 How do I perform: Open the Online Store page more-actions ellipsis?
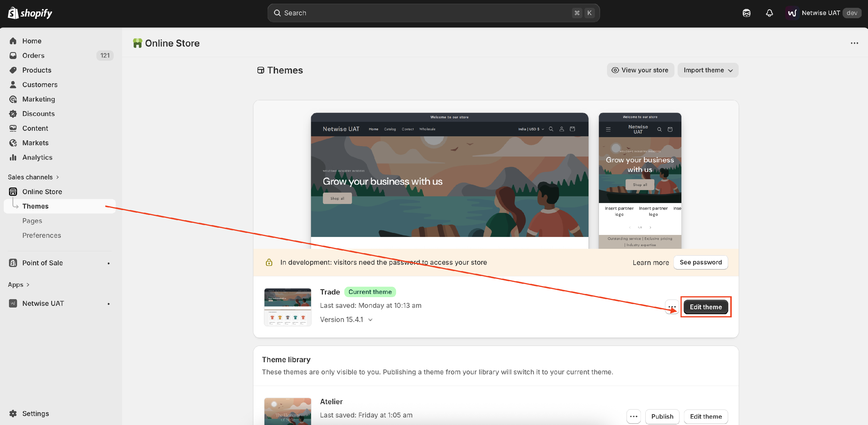(x=854, y=43)
